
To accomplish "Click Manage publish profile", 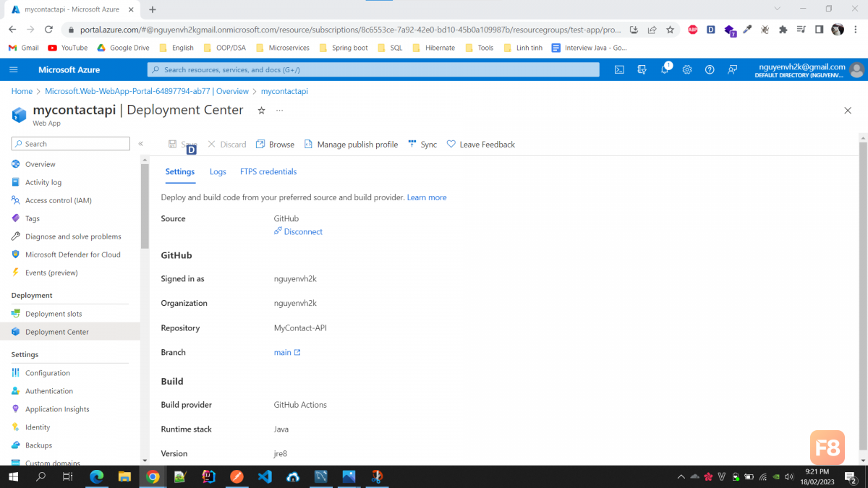I will (x=351, y=145).
